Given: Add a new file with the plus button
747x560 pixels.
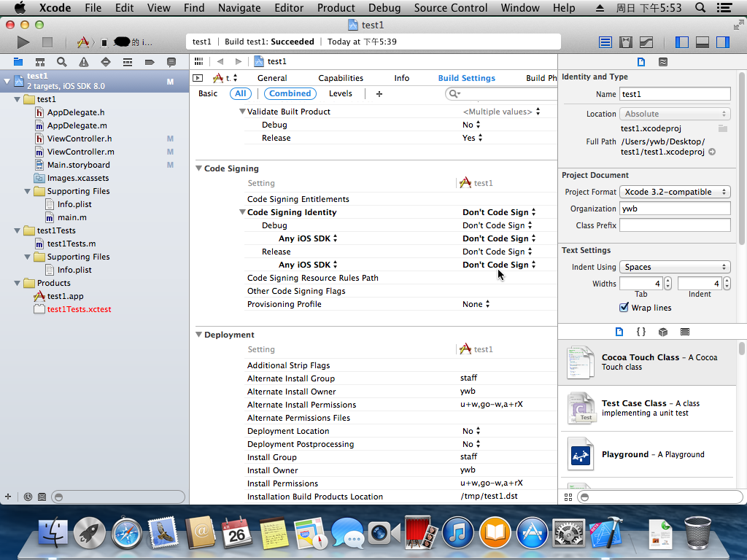Looking at the screenshot, I should tap(8, 497).
